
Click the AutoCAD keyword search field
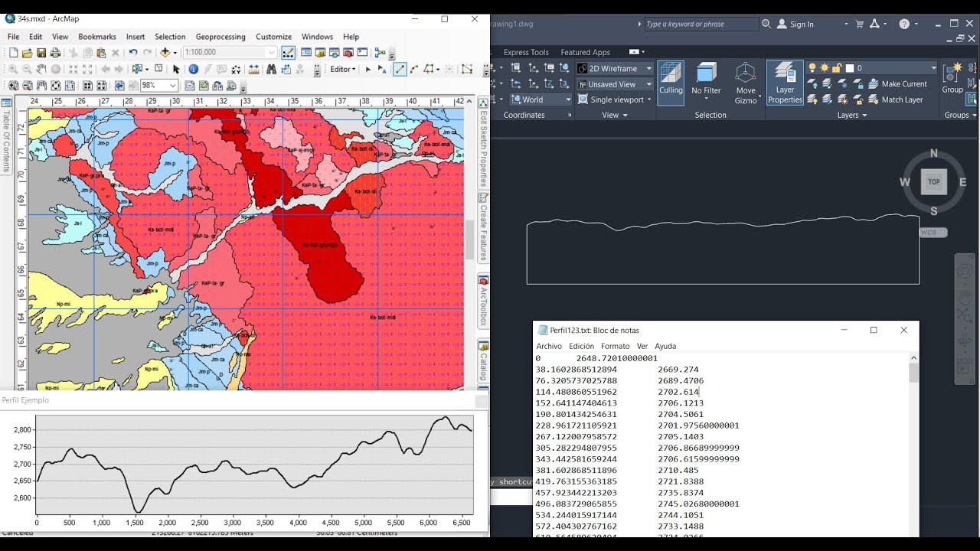(701, 24)
